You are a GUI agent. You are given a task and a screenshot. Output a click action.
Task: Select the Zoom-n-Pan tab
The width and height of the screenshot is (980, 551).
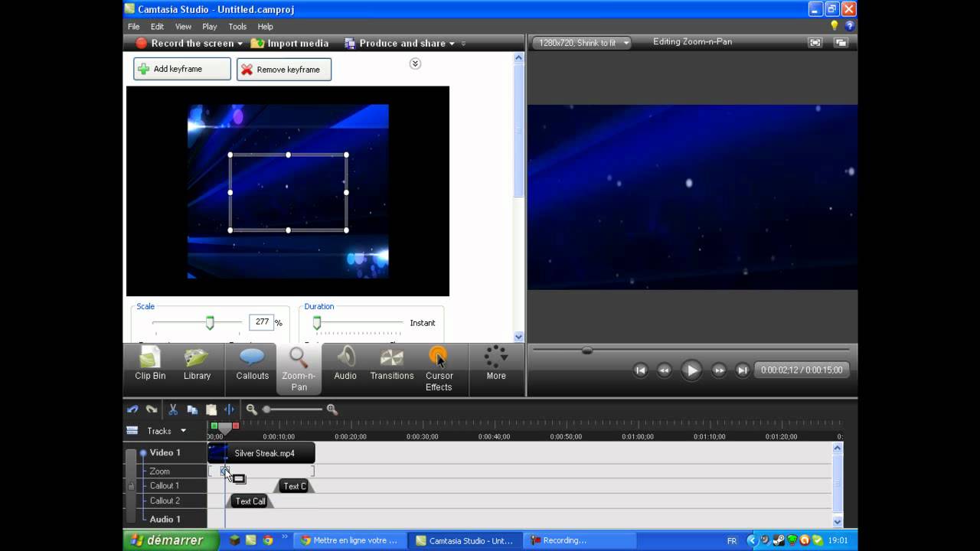click(299, 369)
